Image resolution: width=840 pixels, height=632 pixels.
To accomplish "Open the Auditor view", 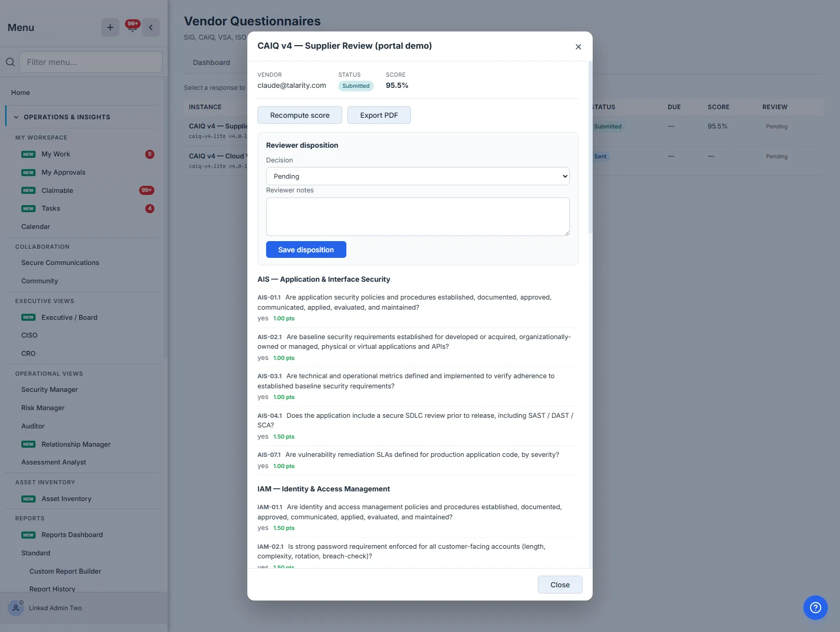I will [x=33, y=426].
